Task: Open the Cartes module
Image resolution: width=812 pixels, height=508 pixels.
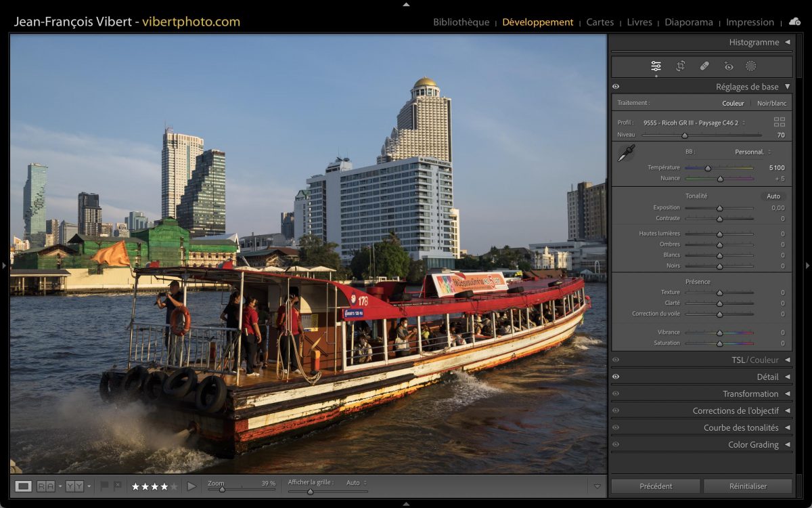Action: click(600, 22)
